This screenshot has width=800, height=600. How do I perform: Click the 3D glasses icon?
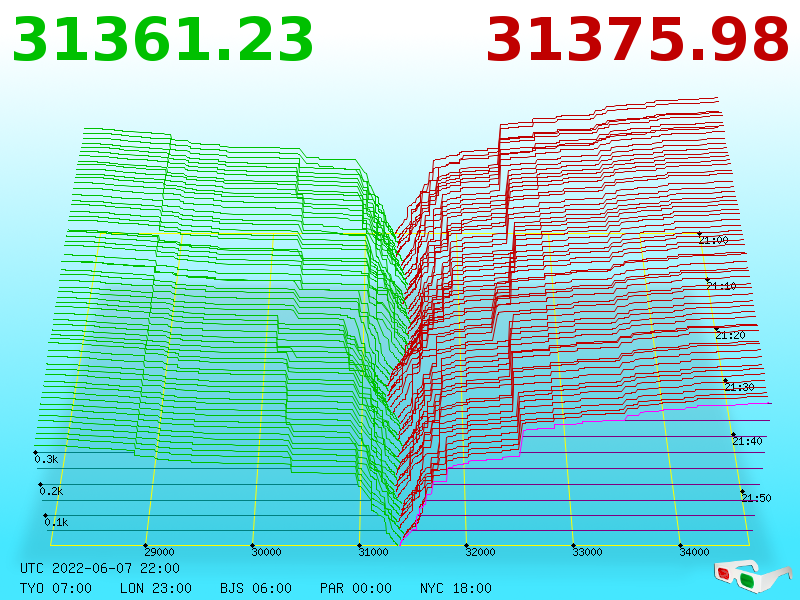pos(752,576)
